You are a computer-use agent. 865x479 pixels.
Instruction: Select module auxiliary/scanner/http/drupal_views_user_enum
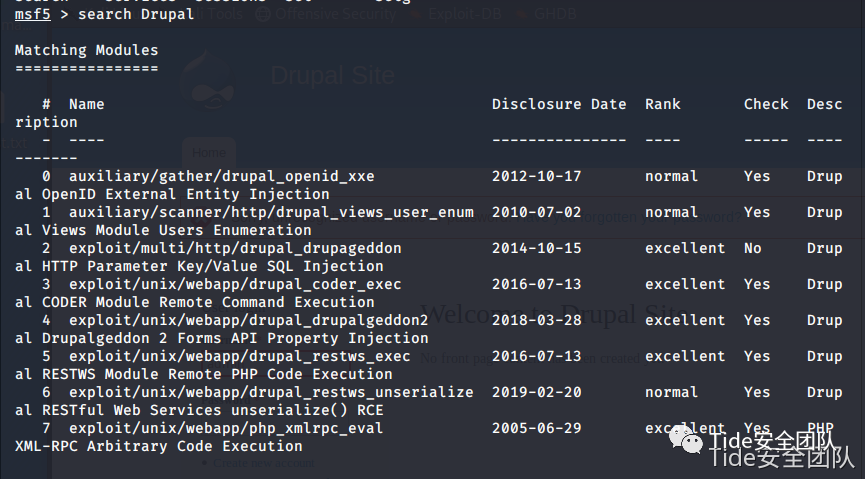(271, 212)
